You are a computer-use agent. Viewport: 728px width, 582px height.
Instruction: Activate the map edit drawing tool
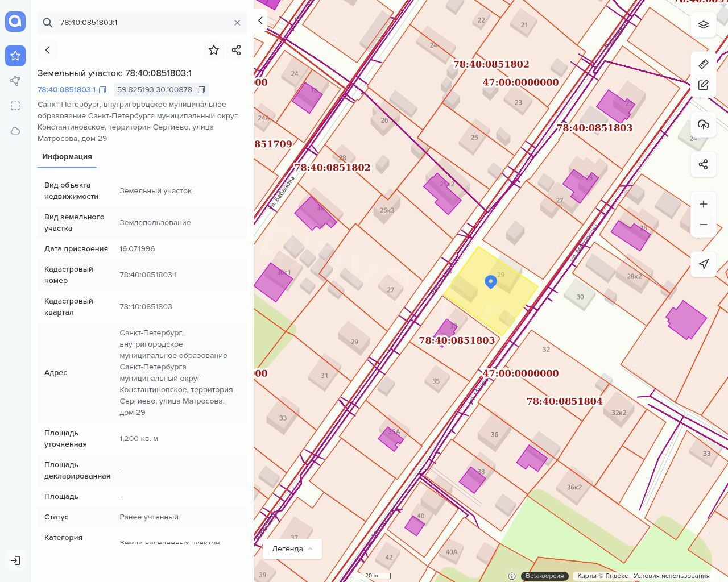click(x=704, y=85)
